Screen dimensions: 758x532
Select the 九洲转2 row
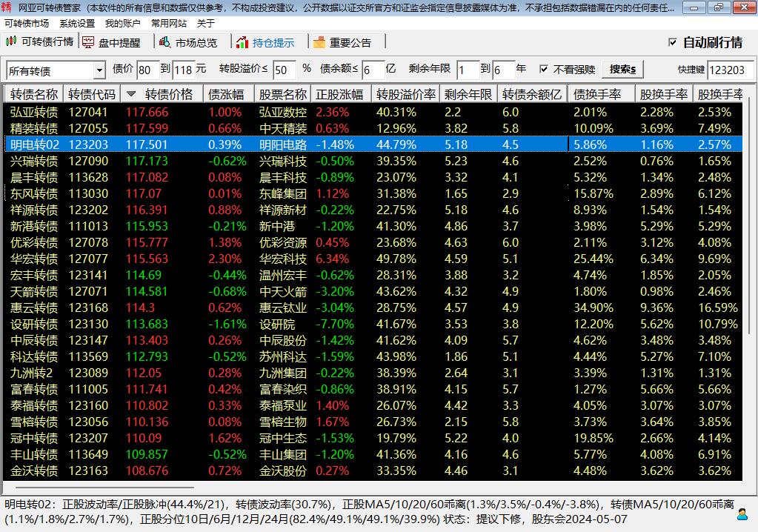point(373,373)
